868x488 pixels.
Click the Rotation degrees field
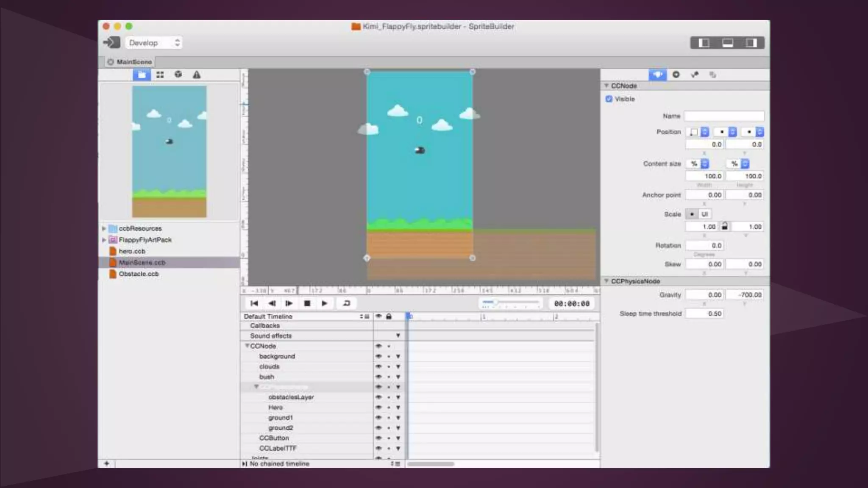[704, 246]
